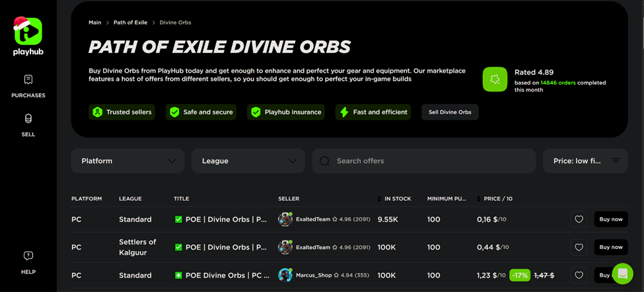Click the ExaltedTeam avatar in first row
644x292 pixels.
click(x=285, y=219)
